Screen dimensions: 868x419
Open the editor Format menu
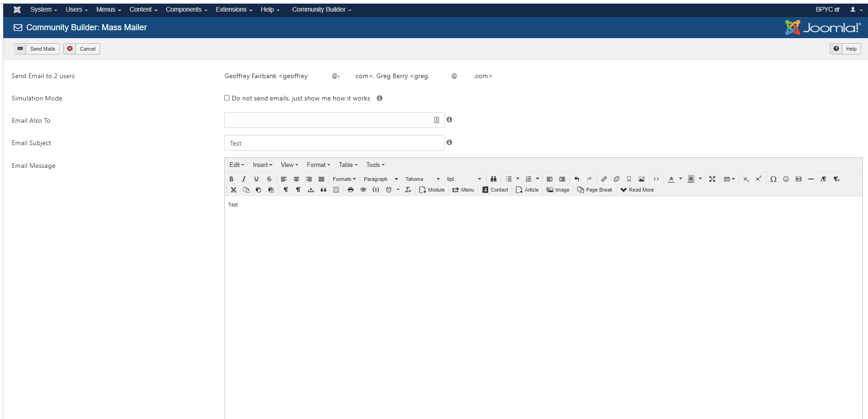[318, 165]
